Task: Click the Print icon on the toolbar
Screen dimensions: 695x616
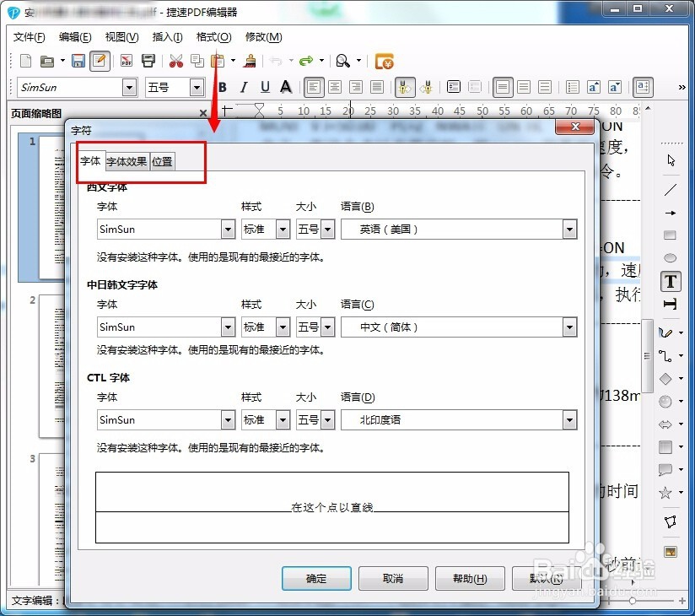Action: [150, 61]
